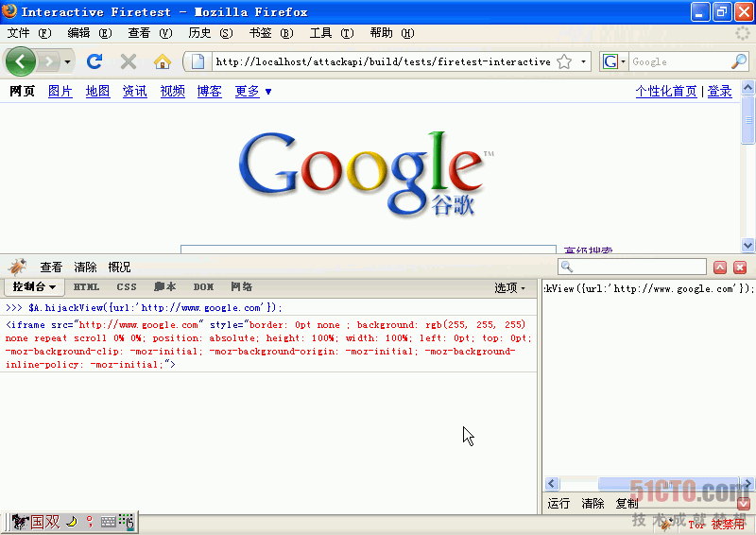This screenshot has height=535, width=756.
Task: Click the command editor horizontal scroll thumb
Action: (669, 483)
